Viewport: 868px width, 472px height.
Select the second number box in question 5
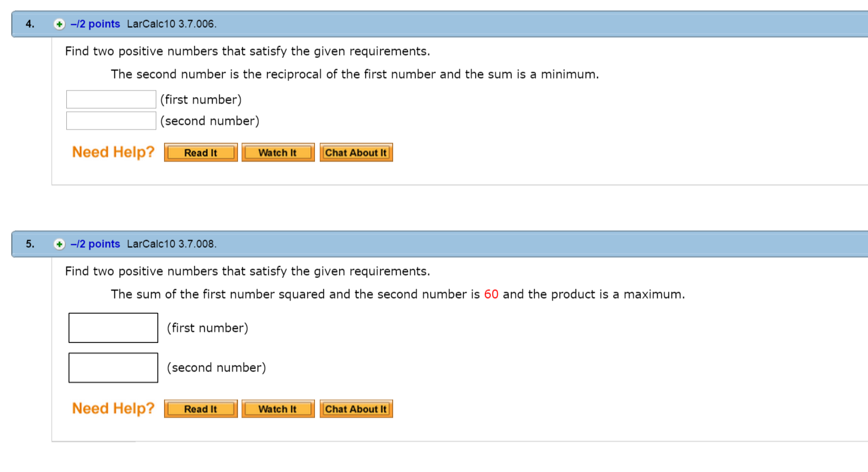[x=112, y=367]
